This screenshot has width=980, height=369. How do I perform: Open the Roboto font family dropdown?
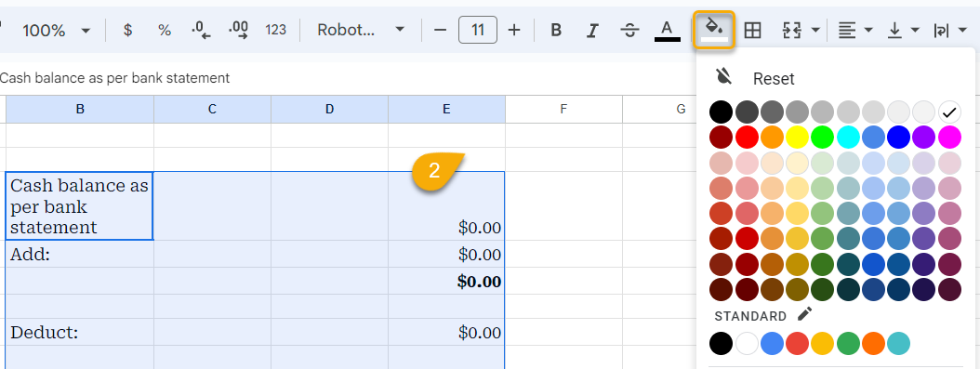362,30
